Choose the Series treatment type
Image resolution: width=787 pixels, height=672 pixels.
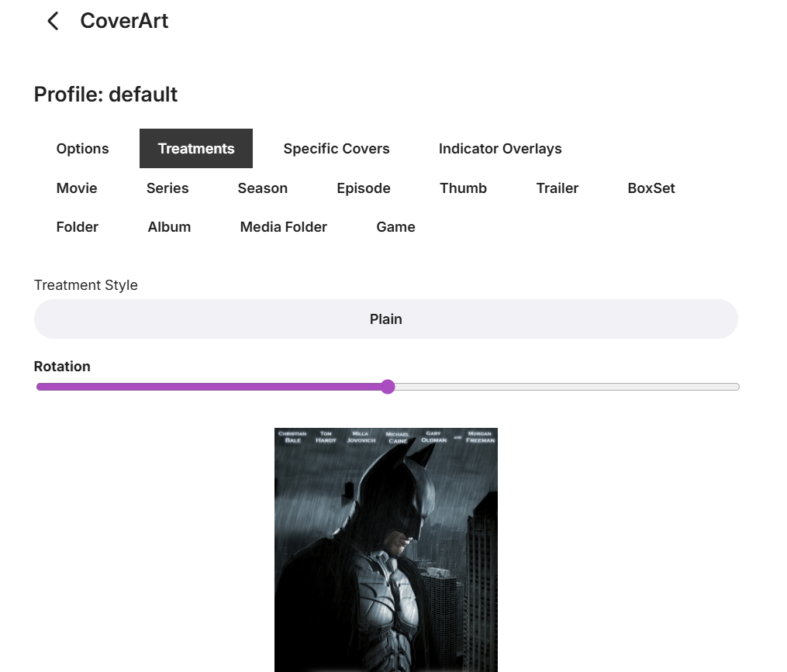point(167,188)
